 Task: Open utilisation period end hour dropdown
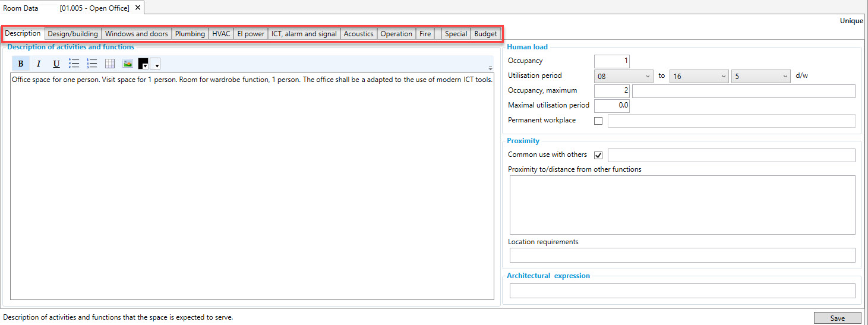coord(699,77)
